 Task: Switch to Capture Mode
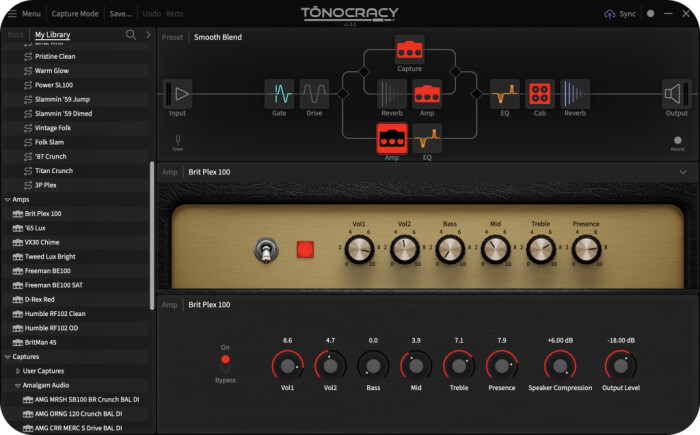pos(75,14)
